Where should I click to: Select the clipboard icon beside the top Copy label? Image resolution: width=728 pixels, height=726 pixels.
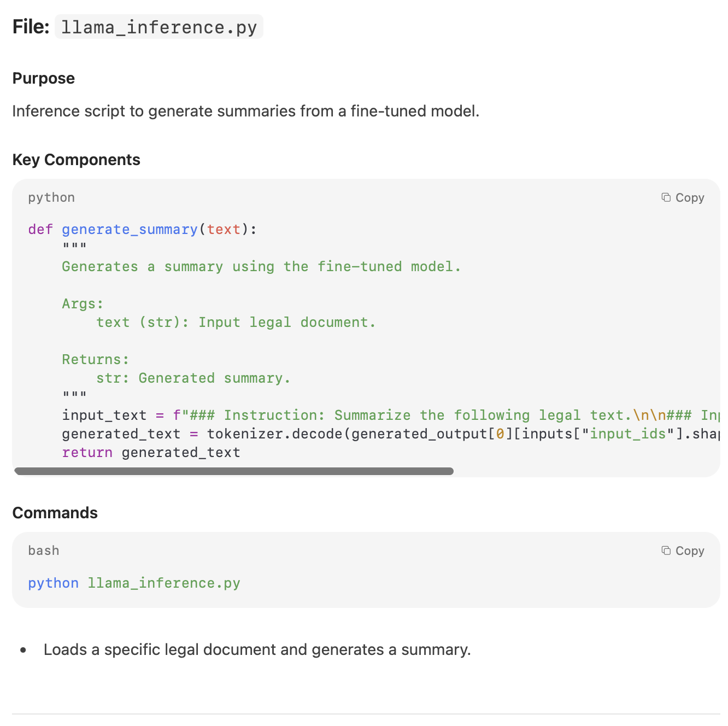[665, 197]
